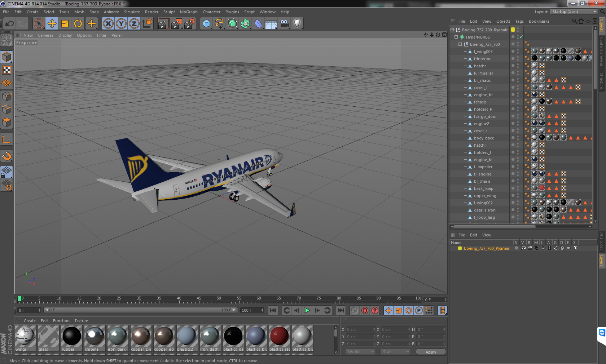The width and height of the screenshot is (606, 364).
Task: Open the MoGraph menu
Action: 189,12
